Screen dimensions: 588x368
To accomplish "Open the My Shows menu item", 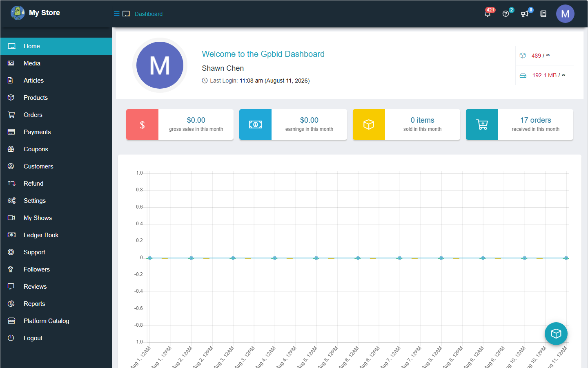I will coord(56,218).
